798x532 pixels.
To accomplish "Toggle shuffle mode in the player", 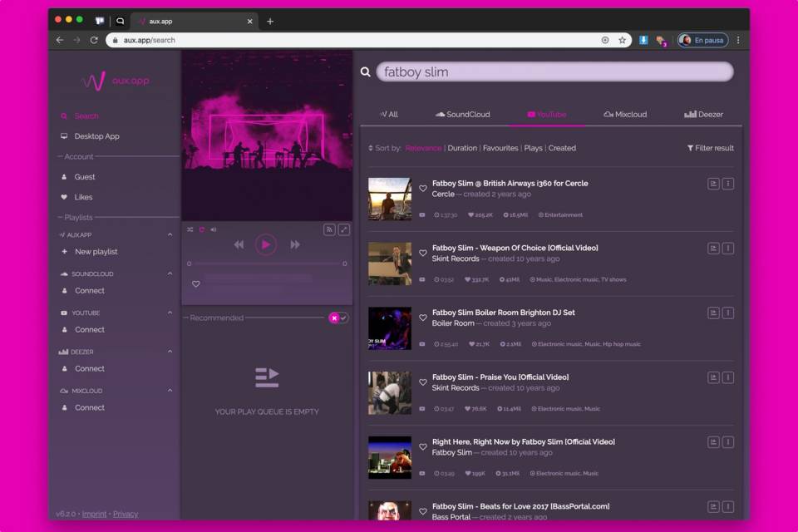I will click(190, 229).
